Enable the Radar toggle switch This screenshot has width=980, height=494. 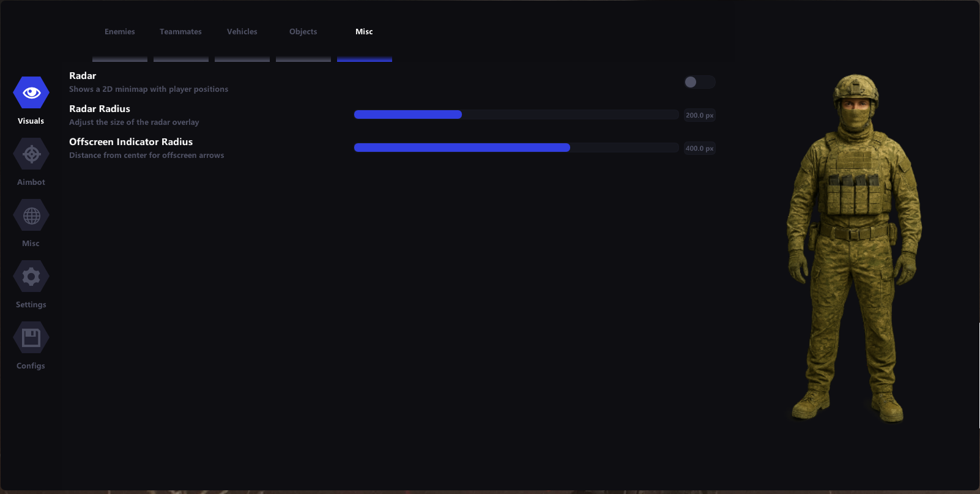pyautogui.click(x=699, y=82)
